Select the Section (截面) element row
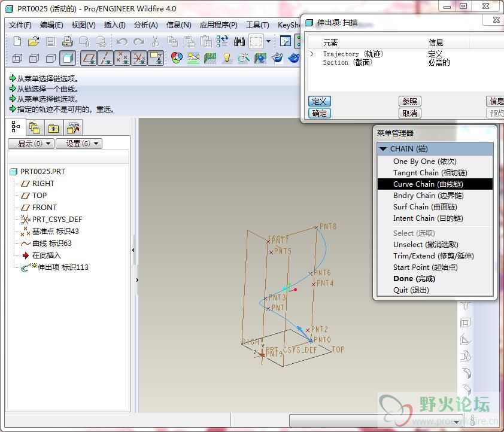 click(406, 62)
